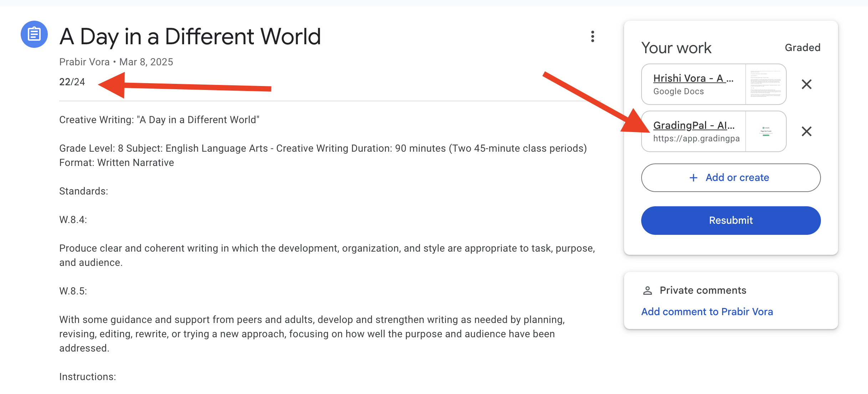
Task: Remove the GradingPal link attachment
Action: pos(806,131)
